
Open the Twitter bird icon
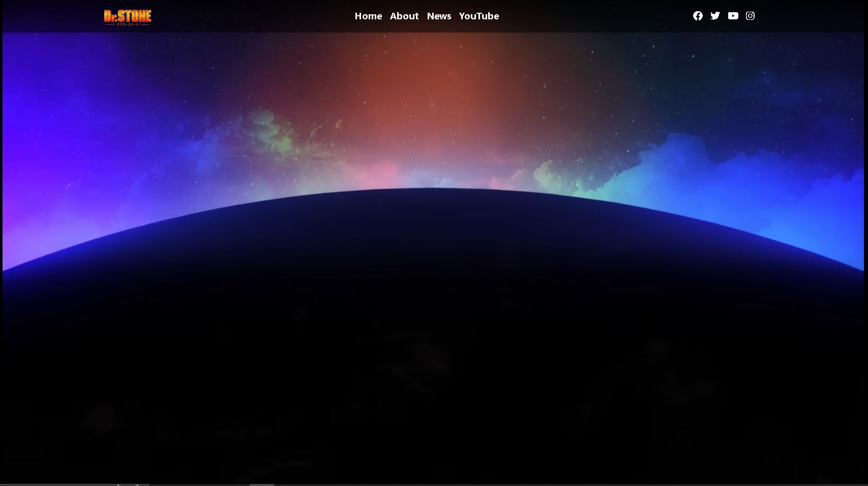[x=715, y=16]
